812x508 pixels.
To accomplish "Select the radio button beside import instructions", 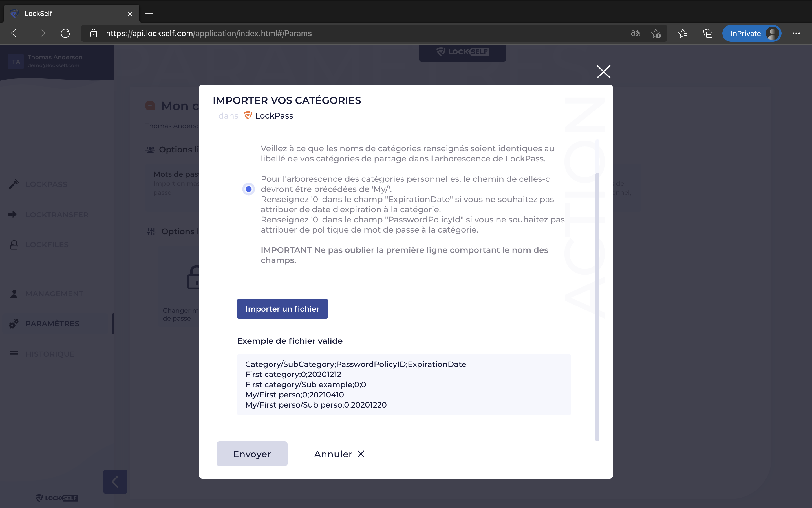I will click(248, 189).
